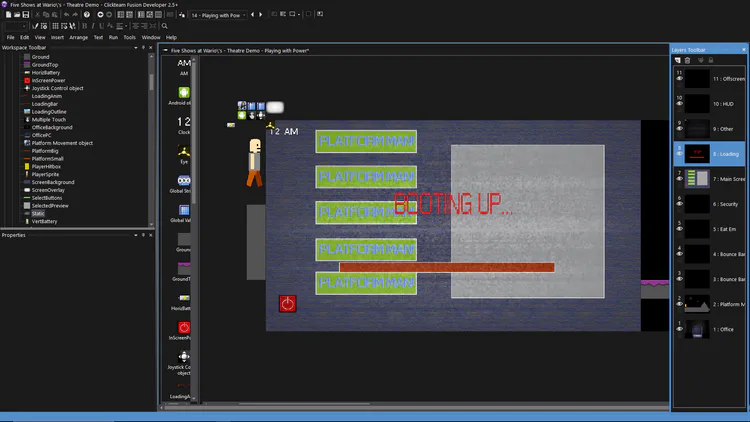Toggle visibility of layer 5 Eat Em
This screenshot has width=750, height=422.
[679, 229]
